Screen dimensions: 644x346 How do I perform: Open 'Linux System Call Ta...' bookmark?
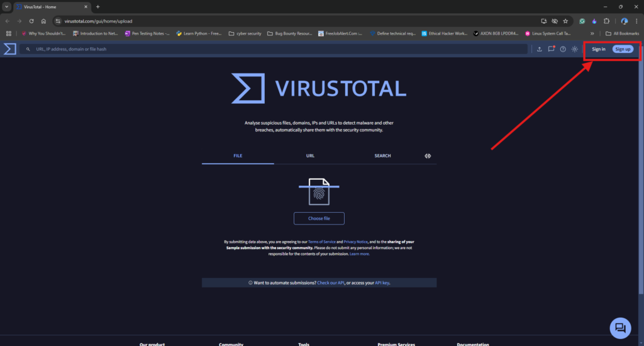pyautogui.click(x=548, y=33)
